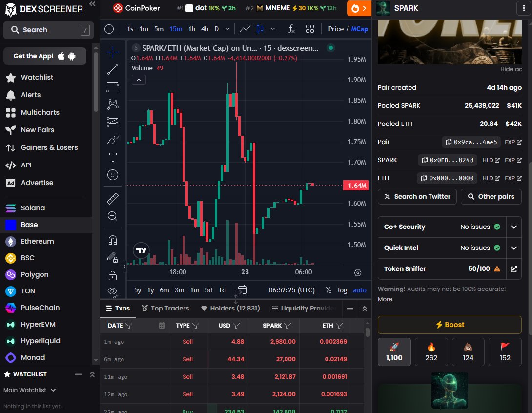This screenshot has height=413, width=532.
Task: Open the forecasting and measurement tools
Action: coord(113,122)
